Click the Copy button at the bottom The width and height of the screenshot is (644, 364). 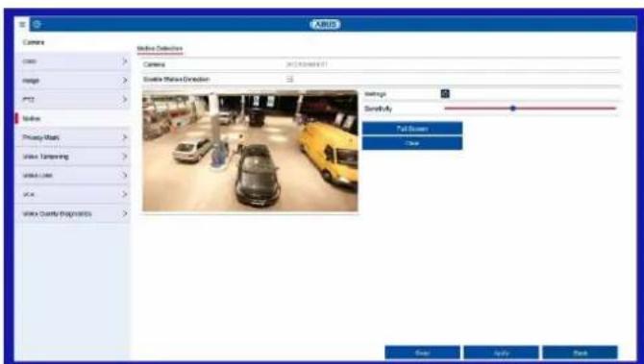(x=422, y=352)
